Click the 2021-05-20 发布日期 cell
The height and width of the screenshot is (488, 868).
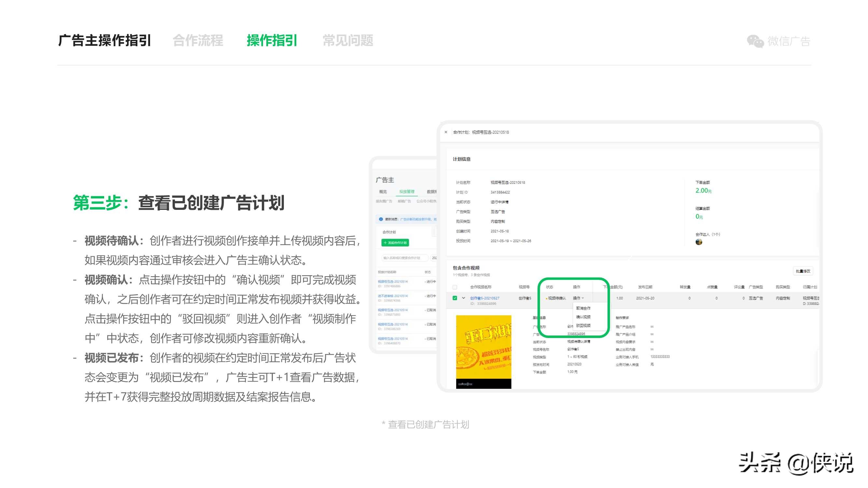pos(645,298)
